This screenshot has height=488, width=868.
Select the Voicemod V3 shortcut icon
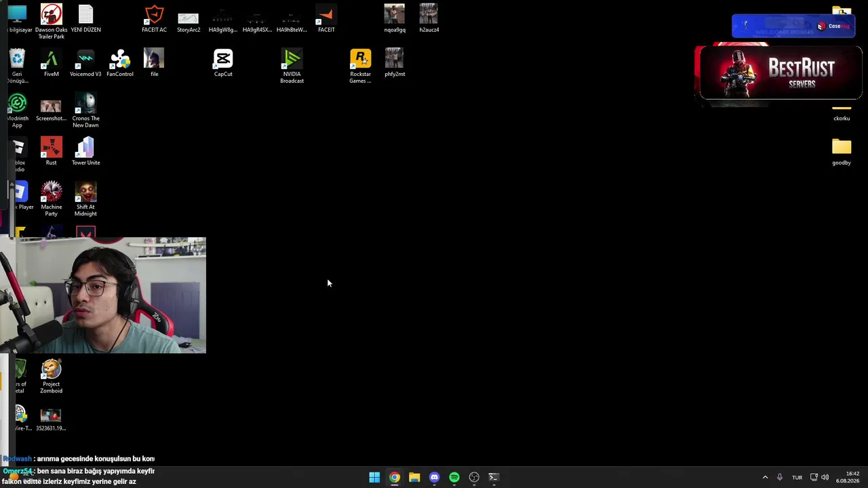point(85,63)
